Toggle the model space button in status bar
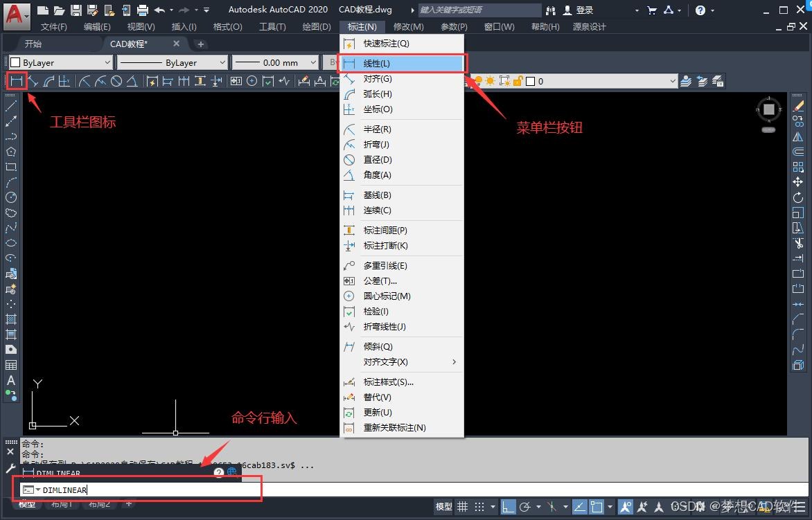Image resolution: width=812 pixels, height=520 pixels. [x=444, y=507]
